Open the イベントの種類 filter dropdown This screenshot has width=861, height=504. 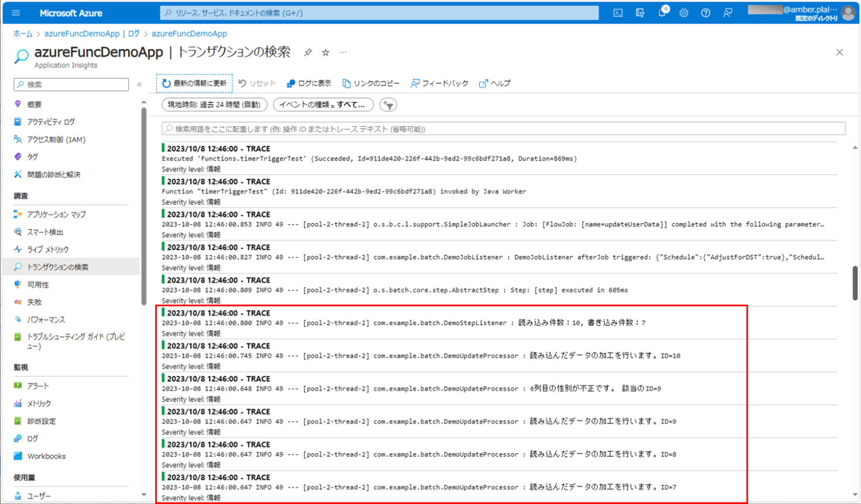click(322, 104)
